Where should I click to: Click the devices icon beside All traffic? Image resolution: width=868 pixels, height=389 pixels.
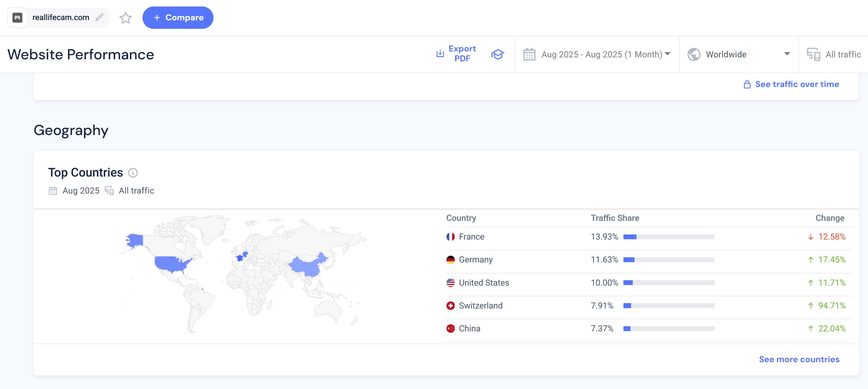pyautogui.click(x=813, y=54)
